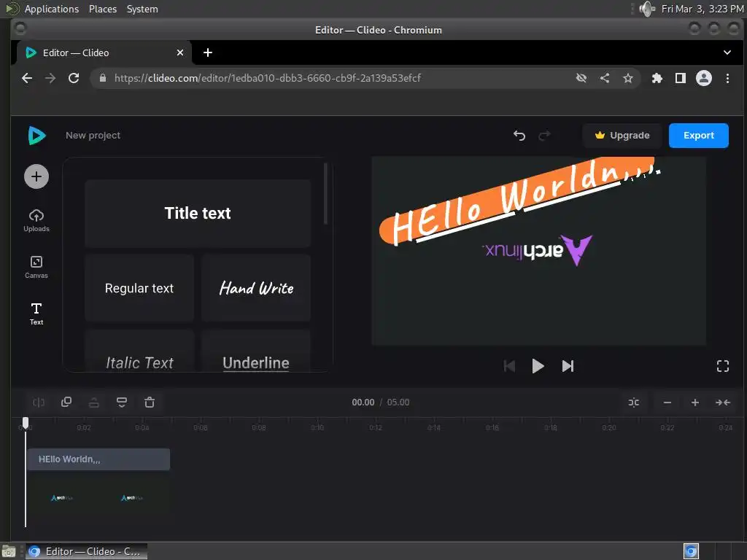Click the split clip timeline tool

39,402
